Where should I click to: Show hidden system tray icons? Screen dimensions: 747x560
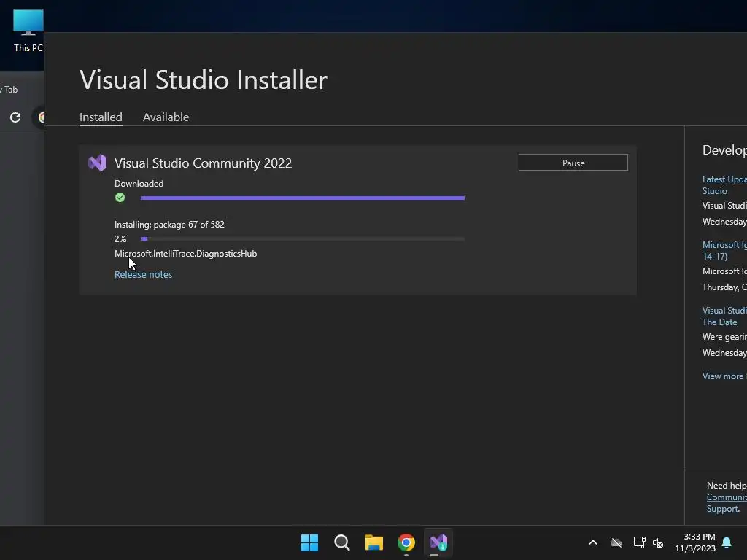[593, 542]
